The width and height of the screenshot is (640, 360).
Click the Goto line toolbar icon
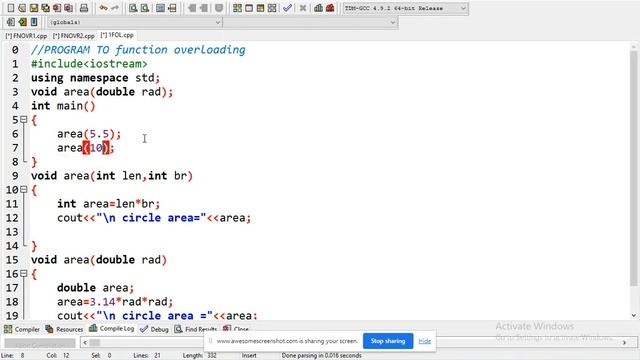pos(172,8)
